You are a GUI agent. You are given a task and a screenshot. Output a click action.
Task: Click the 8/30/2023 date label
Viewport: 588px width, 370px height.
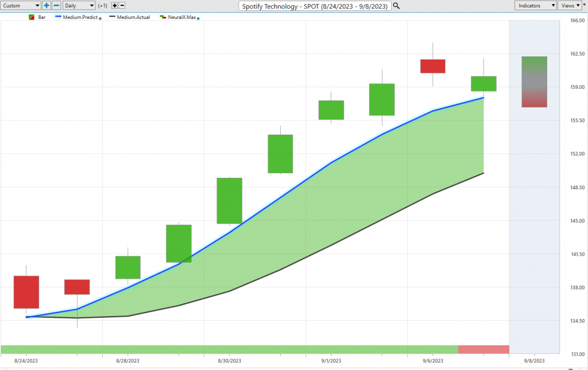point(230,361)
